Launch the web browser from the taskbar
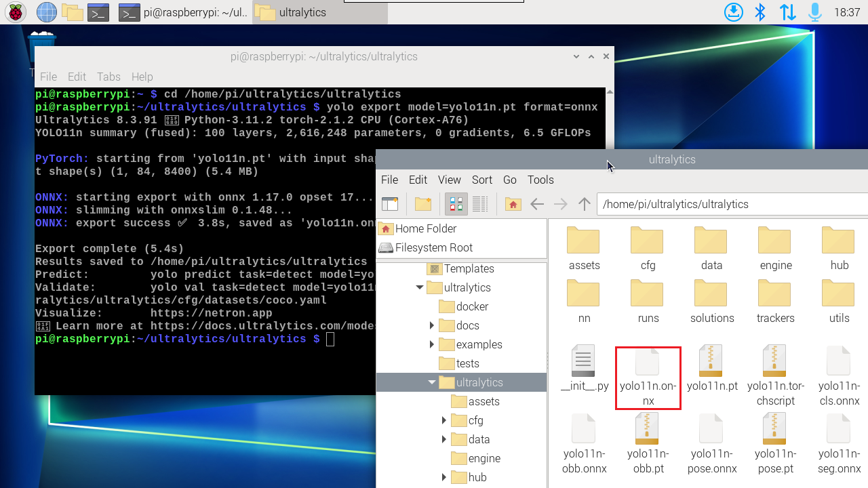Image resolution: width=868 pixels, height=488 pixels. (x=46, y=12)
